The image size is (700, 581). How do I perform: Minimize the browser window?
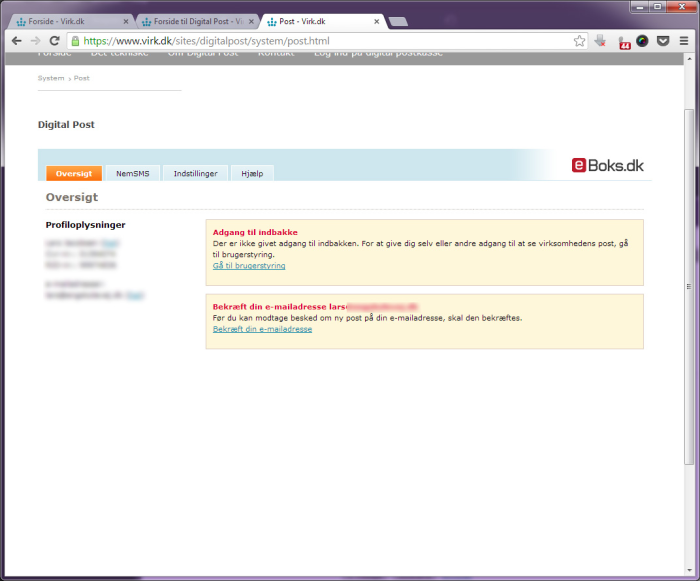click(640, 6)
